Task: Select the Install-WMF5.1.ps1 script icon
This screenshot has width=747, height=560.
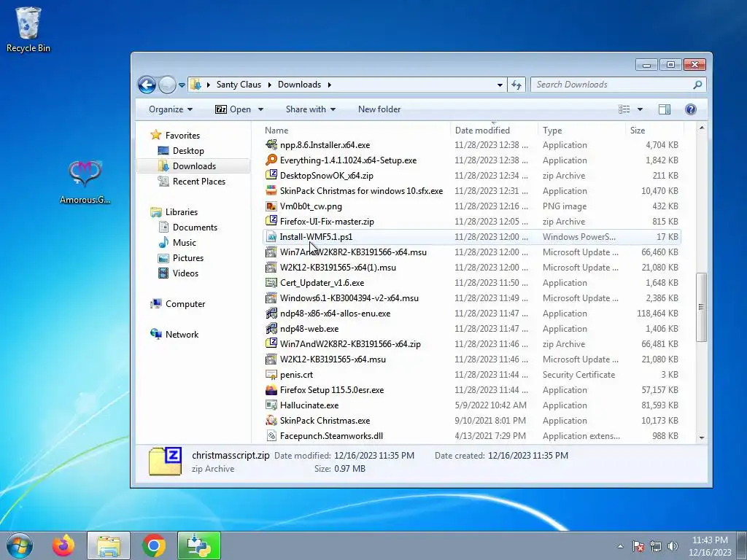Action: click(x=271, y=237)
